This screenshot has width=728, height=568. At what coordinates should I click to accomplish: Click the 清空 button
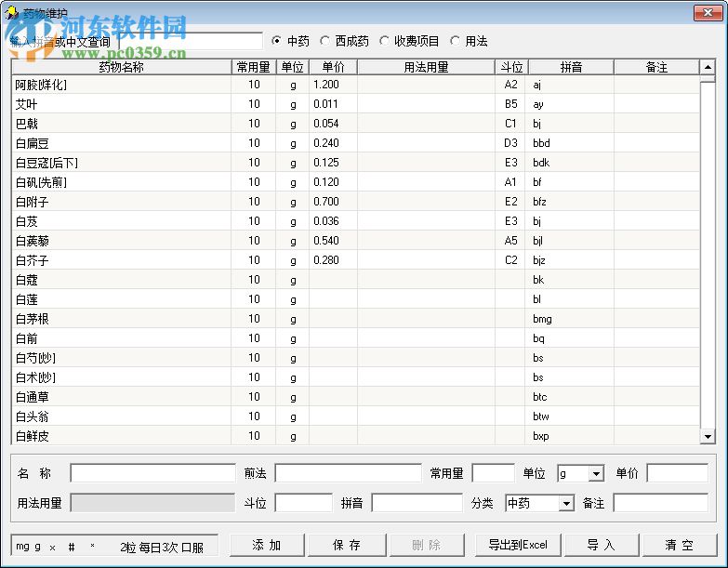[680, 545]
